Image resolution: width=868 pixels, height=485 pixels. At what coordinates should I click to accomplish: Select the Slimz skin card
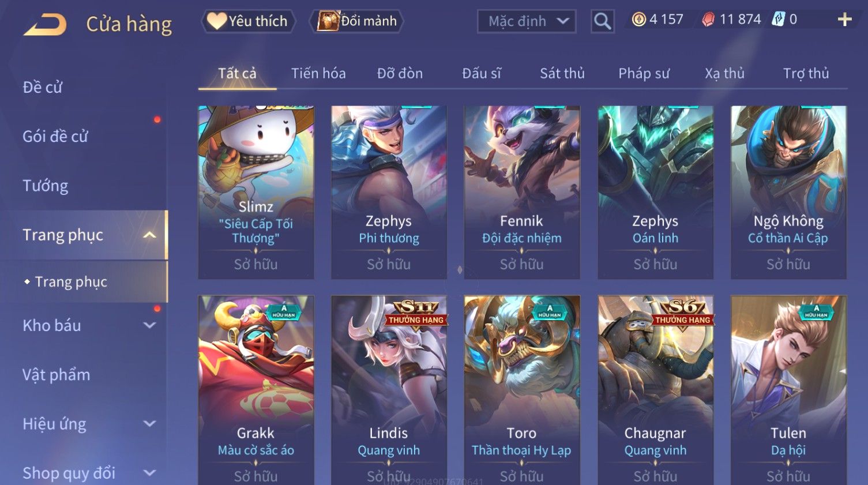(x=256, y=192)
